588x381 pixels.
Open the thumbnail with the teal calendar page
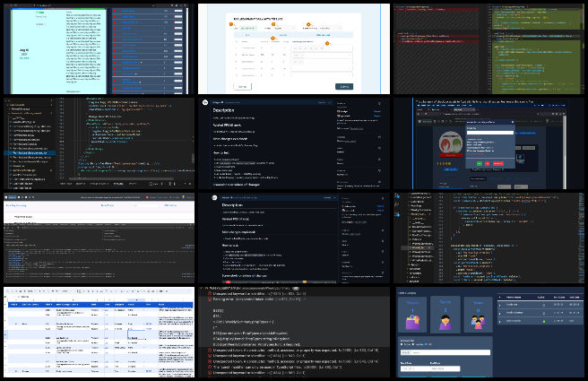[99, 48]
